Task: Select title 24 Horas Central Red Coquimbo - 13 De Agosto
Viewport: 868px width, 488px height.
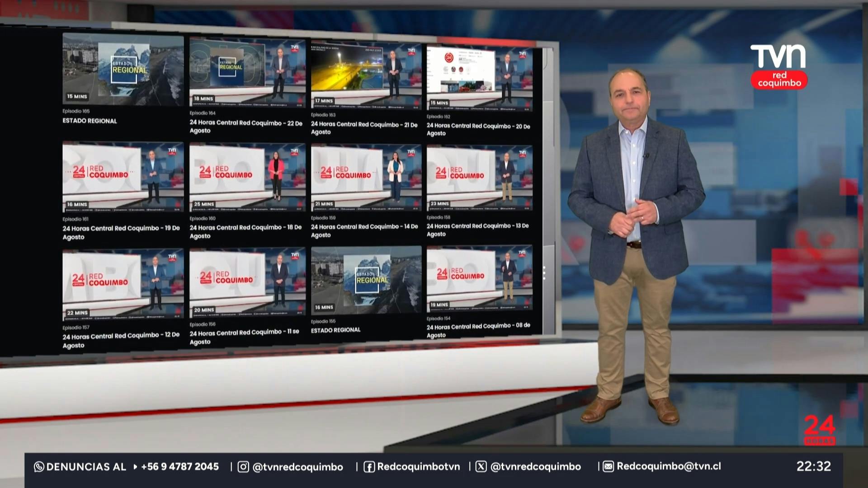Action: (478, 230)
